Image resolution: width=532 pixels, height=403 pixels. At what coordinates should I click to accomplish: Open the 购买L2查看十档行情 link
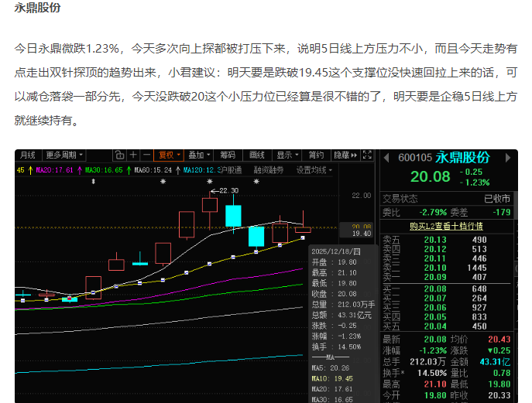[446, 226]
